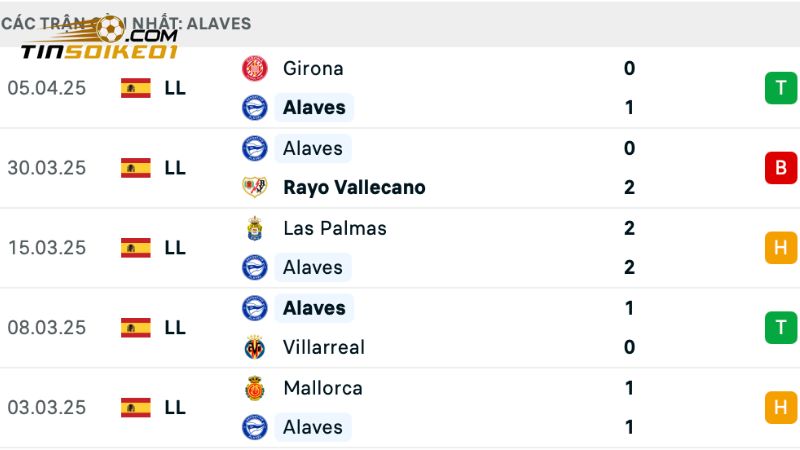Click the Alaves crest in 05.04.25 match
The width and height of the screenshot is (800, 450).
[x=255, y=107]
